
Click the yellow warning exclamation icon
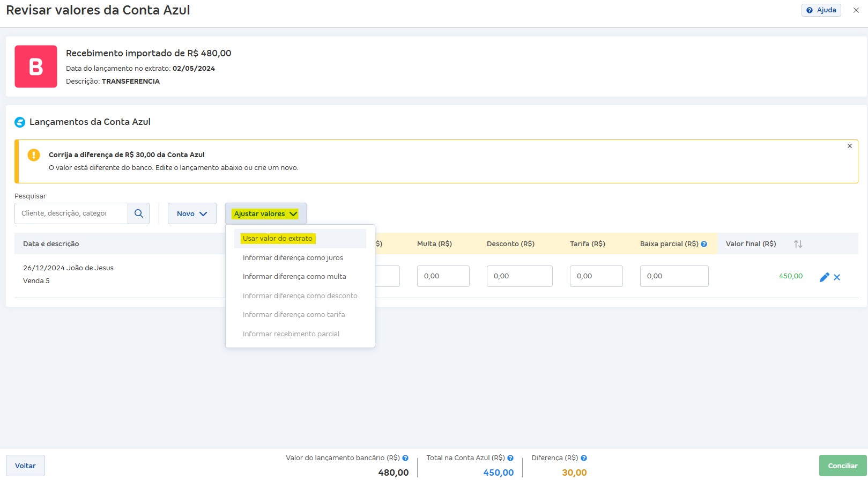(x=34, y=155)
